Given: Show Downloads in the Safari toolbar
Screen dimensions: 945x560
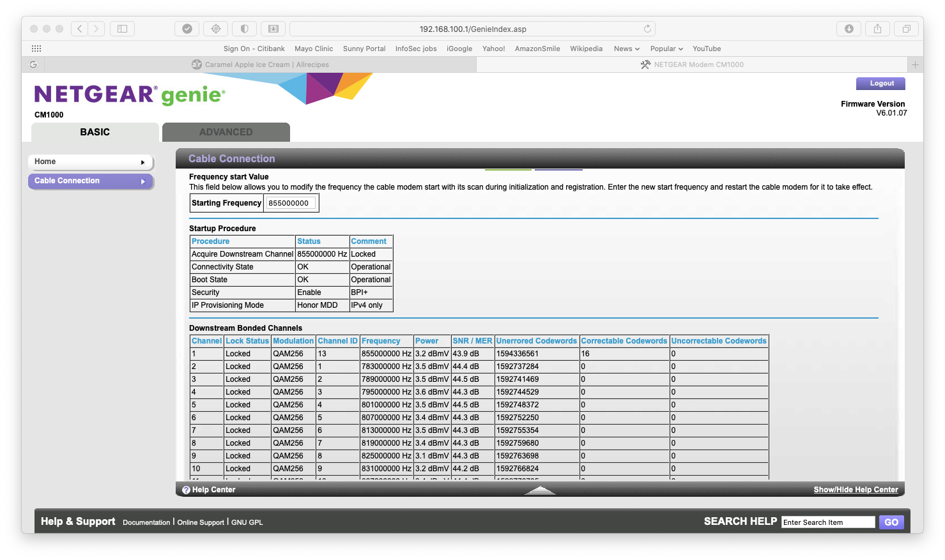Looking at the screenshot, I should [x=849, y=28].
